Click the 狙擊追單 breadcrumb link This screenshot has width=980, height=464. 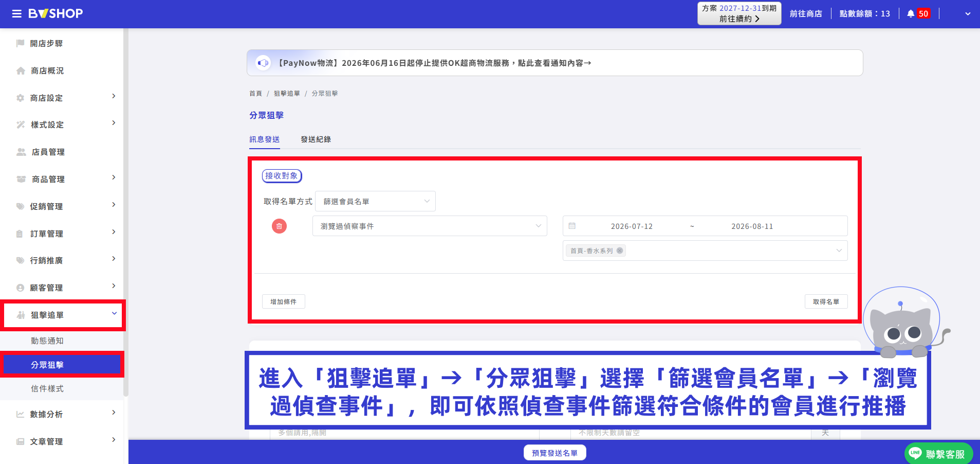(x=287, y=94)
